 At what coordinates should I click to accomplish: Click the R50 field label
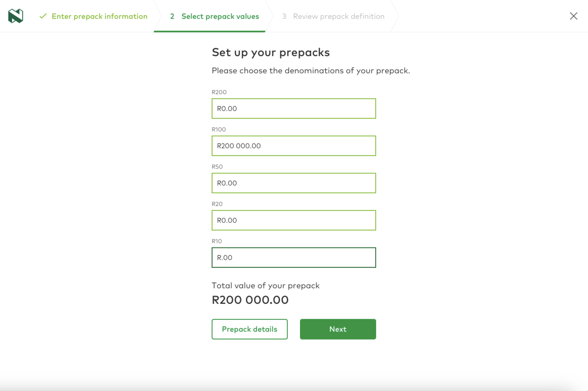(217, 166)
